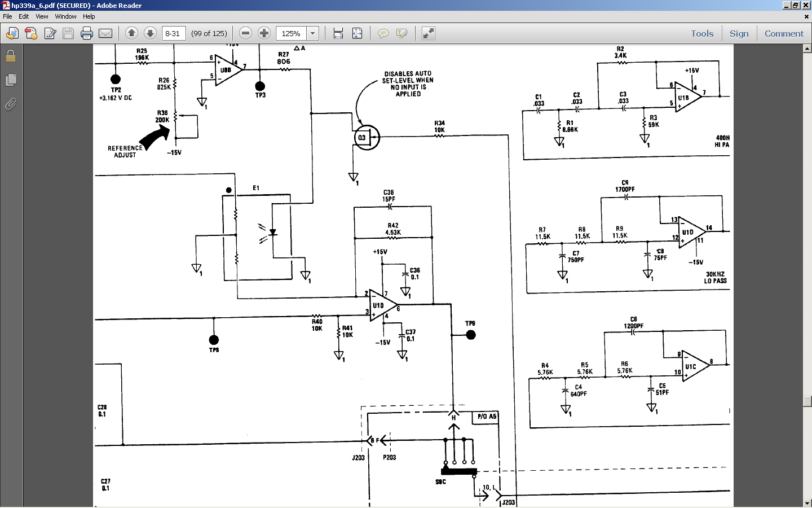Image resolution: width=812 pixels, height=508 pixels.
Task: Open the Comment pane
Action: point(784,33)
